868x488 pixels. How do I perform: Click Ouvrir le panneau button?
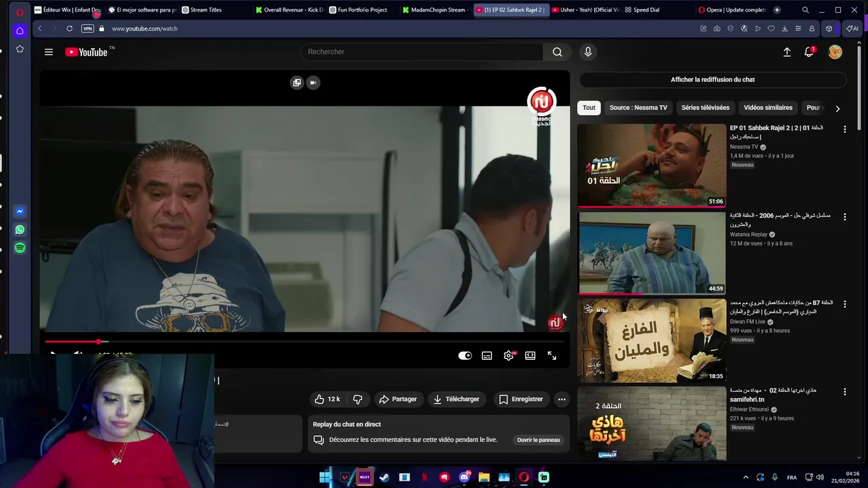point(538,440)
